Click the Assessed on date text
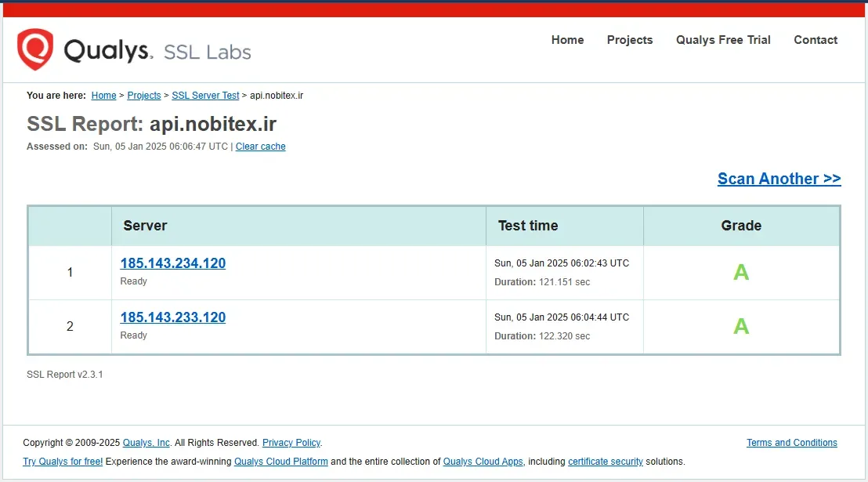 pos(161,147)
